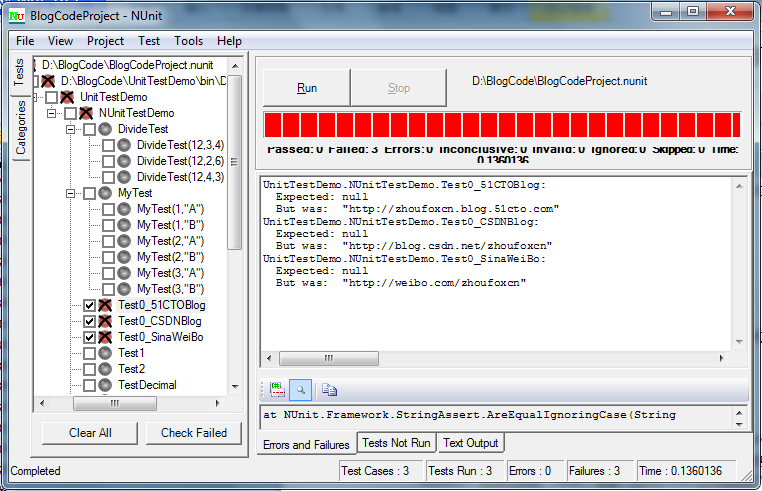Check the DivideTest group checkbox

[x=89, y=130]
